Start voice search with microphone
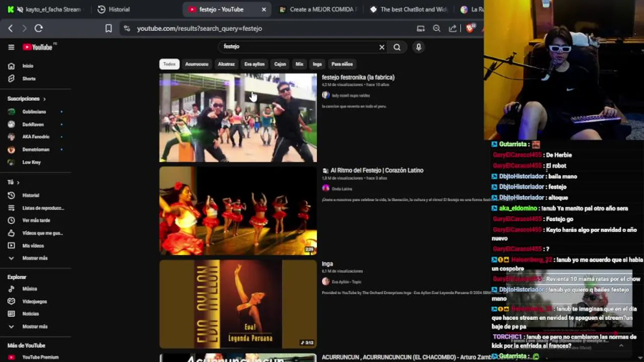The width and height of the screenshot is (644, 362). coord(418,47)
